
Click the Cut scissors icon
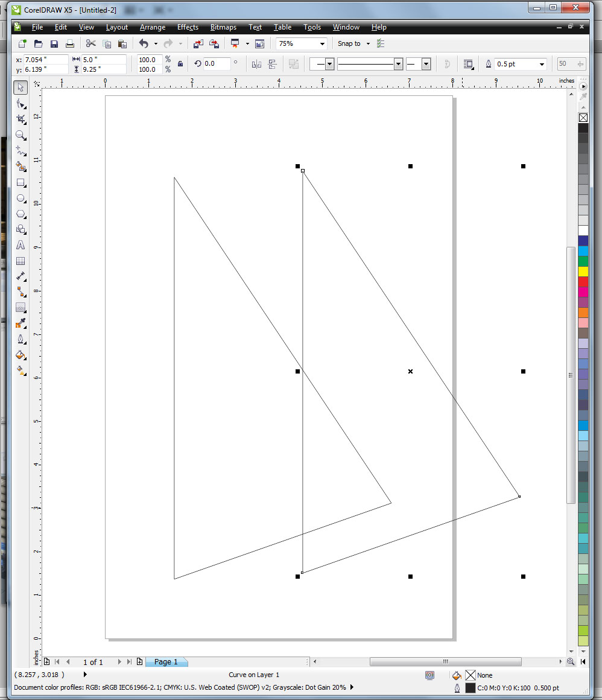90,43
